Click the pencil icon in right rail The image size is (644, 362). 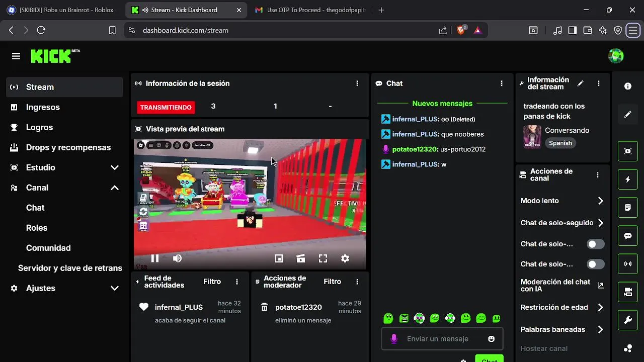[x=628, y=115]
